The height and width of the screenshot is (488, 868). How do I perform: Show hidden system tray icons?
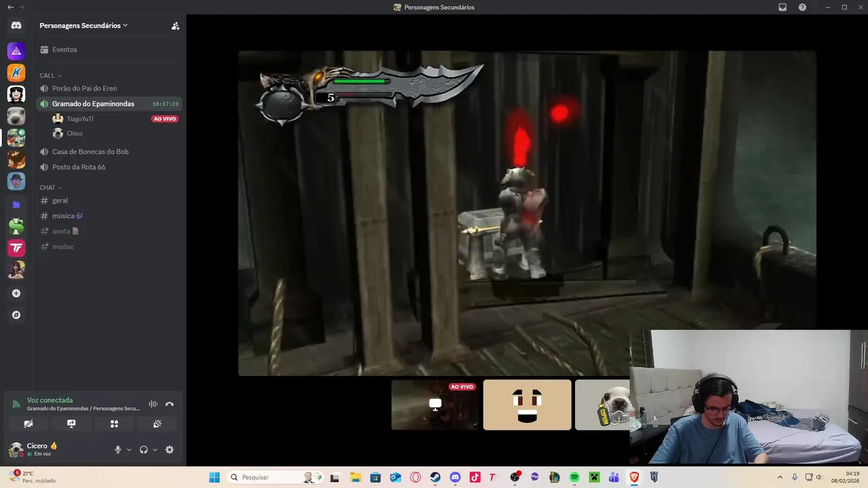(x=780, y=477)
